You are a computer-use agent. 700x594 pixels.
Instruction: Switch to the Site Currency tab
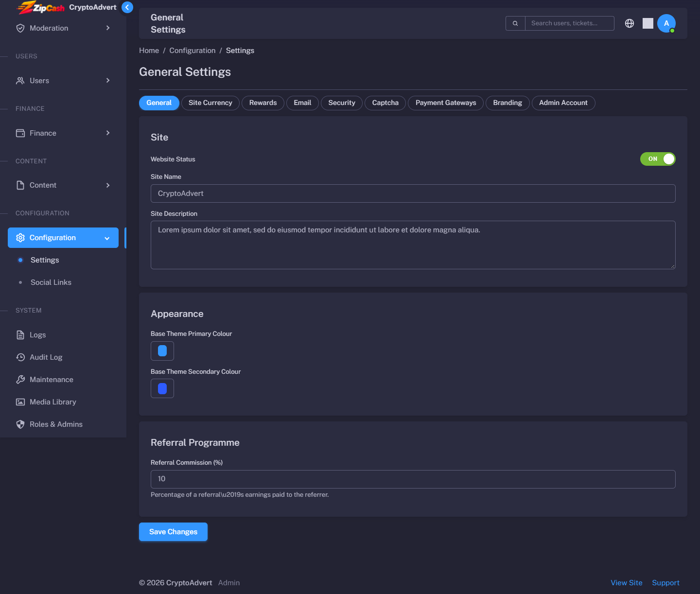click(210, 103)
